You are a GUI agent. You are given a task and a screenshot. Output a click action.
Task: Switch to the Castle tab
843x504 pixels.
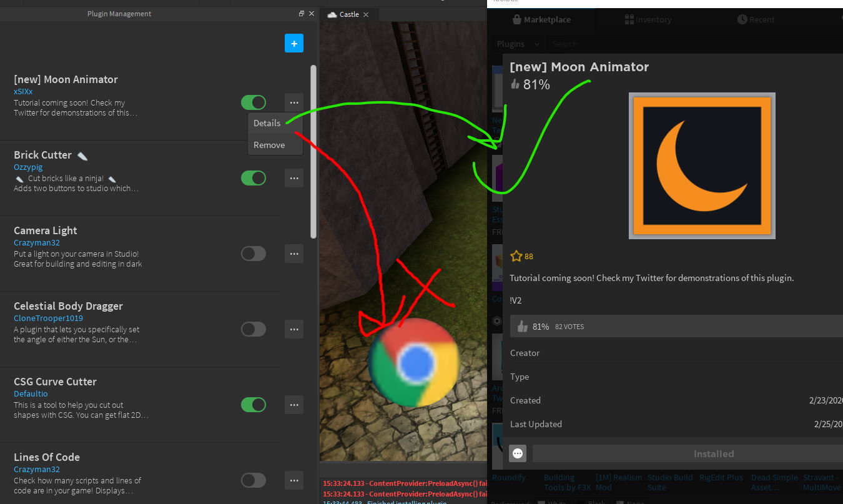[x=348, y=14]
